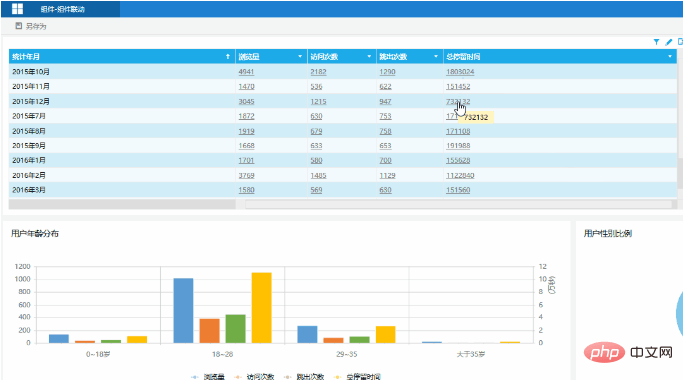Toggle the 跳出次数 legend marker in the chart
This screenshot has width=683, height=385.
[x=287, y=377]
